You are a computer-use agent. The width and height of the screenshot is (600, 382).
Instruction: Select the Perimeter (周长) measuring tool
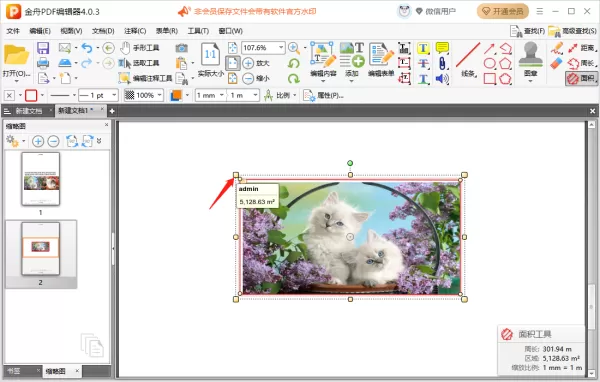(x=582, y=63)
